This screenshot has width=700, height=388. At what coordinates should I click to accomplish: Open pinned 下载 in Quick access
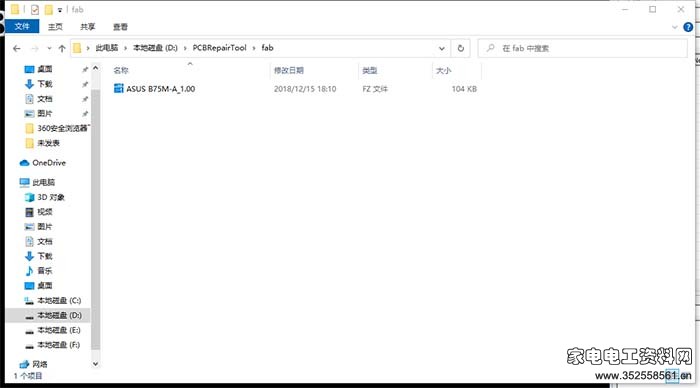pyautogui.click(x=44, y=84)
